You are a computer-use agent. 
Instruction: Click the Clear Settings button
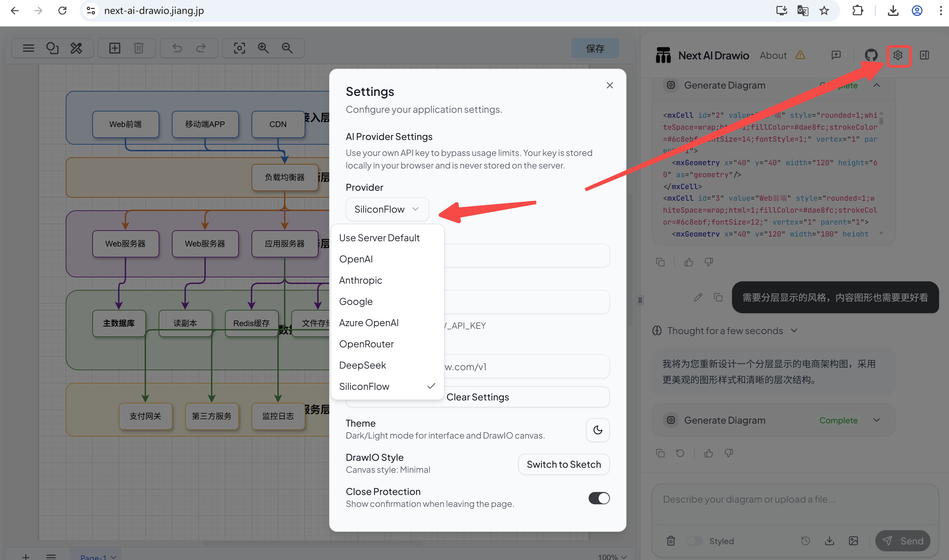click(478, 397)
